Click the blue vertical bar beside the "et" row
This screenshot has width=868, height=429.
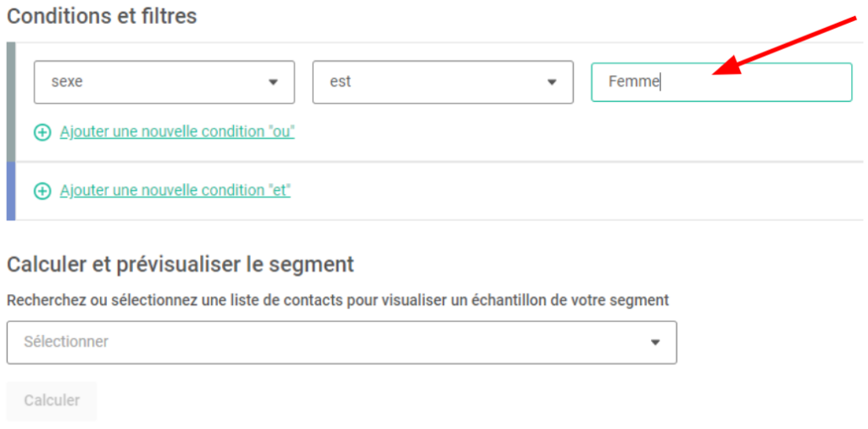tap(10, 191)
